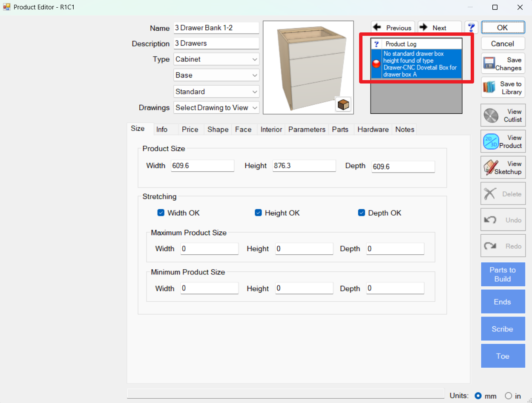Click the Product Size Width input field
532x403 pixels.
coord(202,166)
